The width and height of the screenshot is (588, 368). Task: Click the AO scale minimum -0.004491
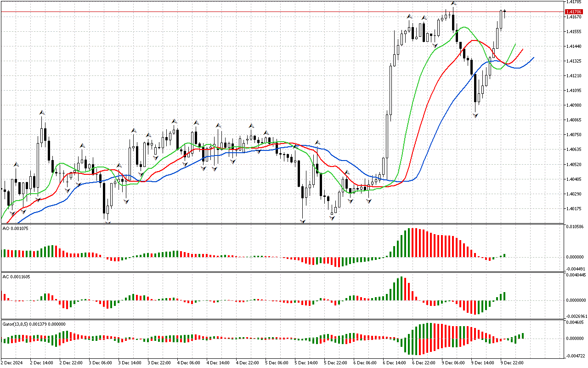575,269
